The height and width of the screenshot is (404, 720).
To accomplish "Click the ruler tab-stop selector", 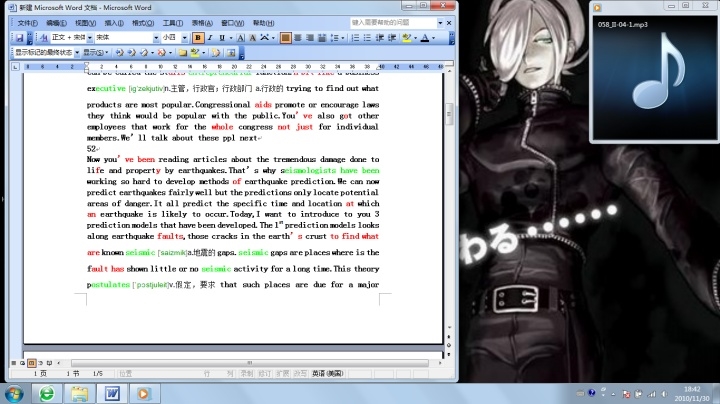I will tap(15, 67).
